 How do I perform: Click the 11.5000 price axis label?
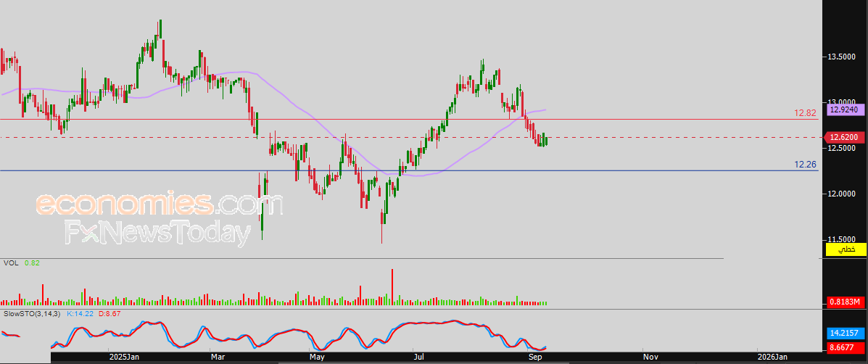(841, 239)
